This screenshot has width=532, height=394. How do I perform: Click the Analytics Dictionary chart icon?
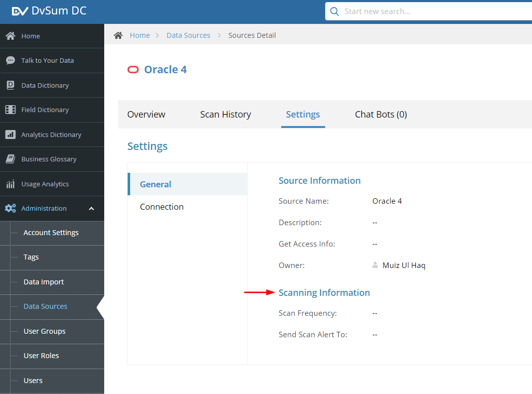tap(10, 134)
